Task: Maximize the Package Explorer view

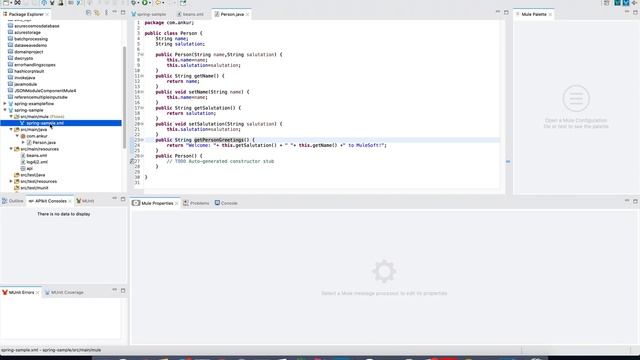Action: click(x=123, y=13)
